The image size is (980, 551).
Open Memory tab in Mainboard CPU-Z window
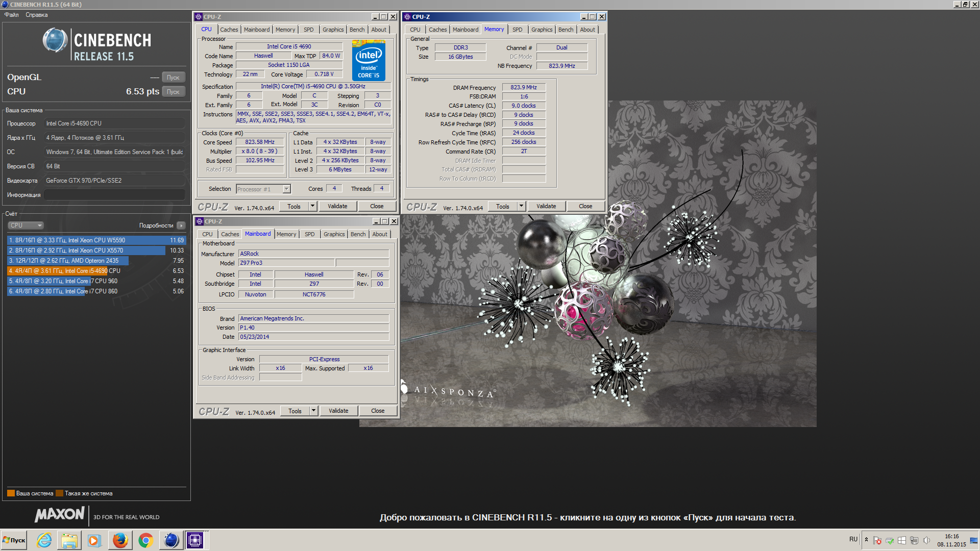coord(286,234)
